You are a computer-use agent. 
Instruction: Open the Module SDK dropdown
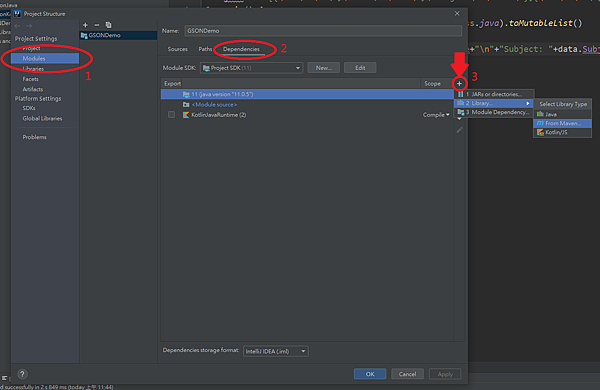tap(251, 68)
